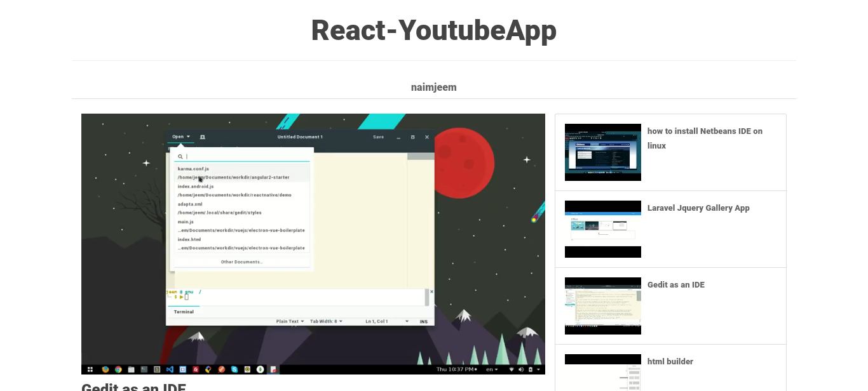This screenshot has width=868, height=391.
Task: Click the 'Untitled Document 1' window title
Action: coord(300,137)
